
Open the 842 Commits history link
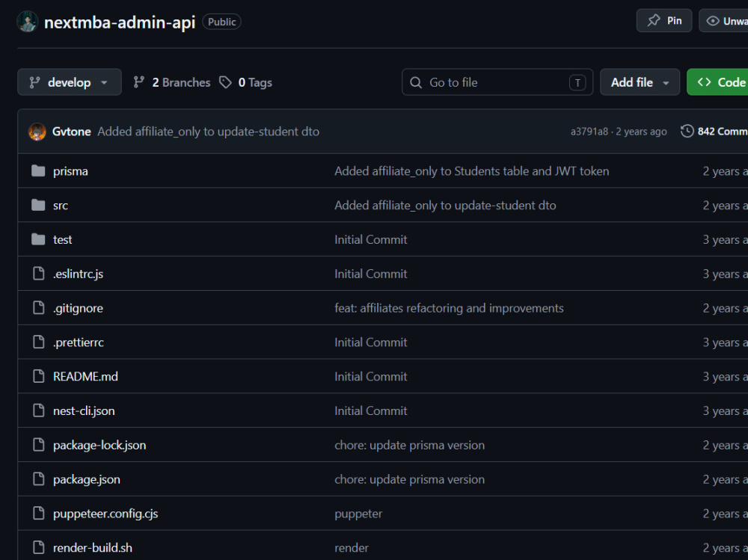(x=714, y=131)
